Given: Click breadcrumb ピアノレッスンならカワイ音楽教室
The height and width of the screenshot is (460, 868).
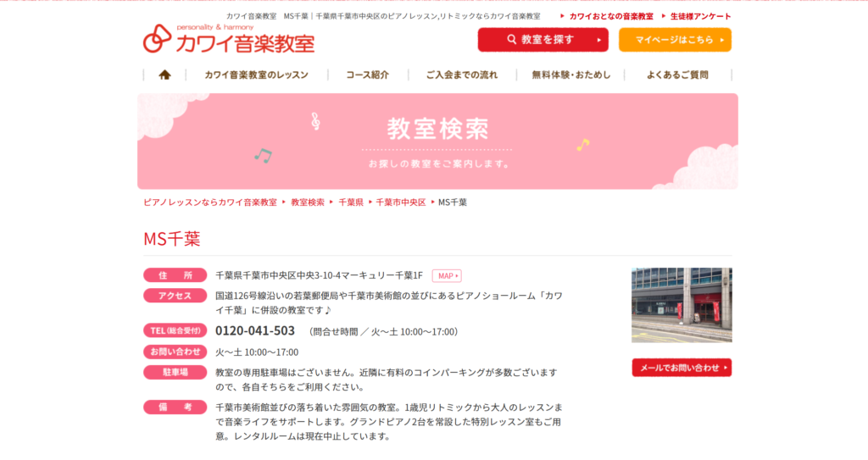Looking at the screenshot, I should 210,202.
